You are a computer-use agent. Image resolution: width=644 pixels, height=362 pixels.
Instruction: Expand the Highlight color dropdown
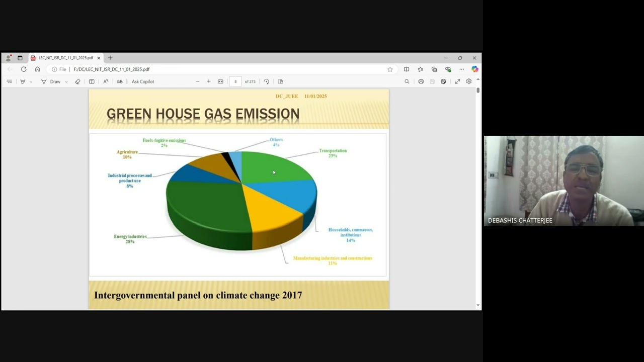pos(31,81)
